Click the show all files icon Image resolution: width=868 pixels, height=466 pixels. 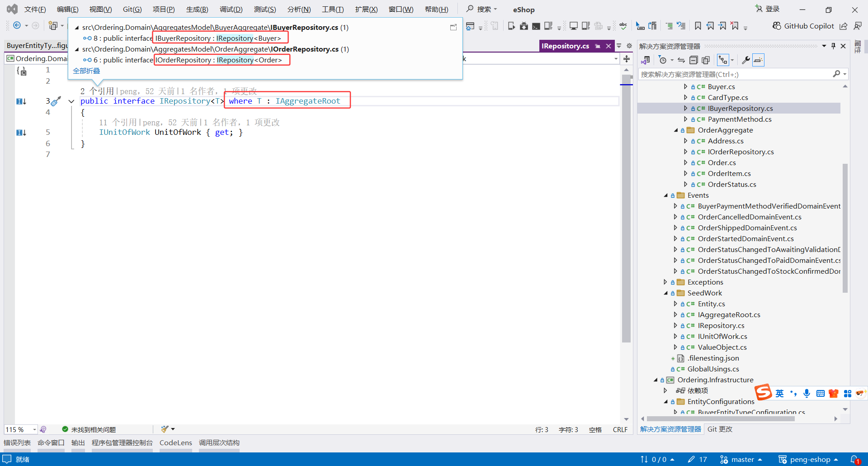[x=706, y=60]
